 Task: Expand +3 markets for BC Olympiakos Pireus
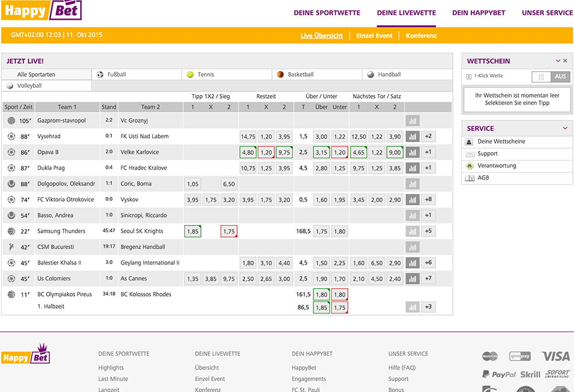click(428, 307)
